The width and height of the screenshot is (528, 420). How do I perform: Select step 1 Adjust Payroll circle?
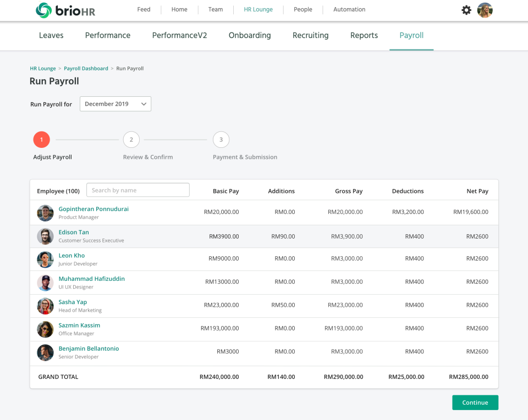point(41,140)
